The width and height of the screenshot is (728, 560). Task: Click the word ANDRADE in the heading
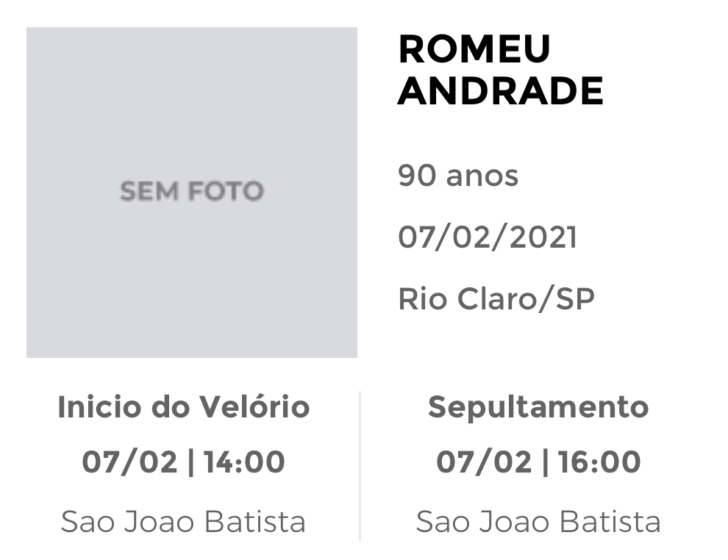click(500, 91)
